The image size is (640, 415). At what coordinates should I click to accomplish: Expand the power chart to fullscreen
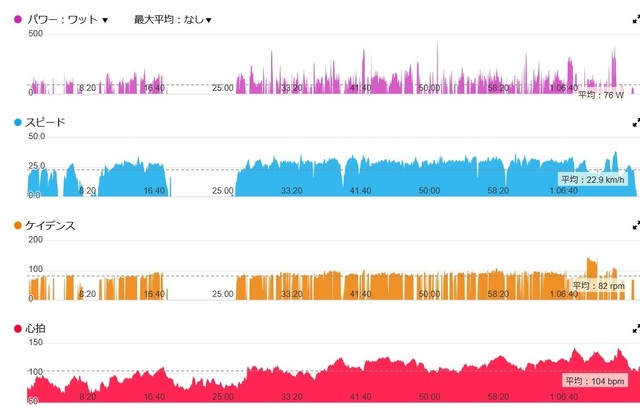(635, 19)
